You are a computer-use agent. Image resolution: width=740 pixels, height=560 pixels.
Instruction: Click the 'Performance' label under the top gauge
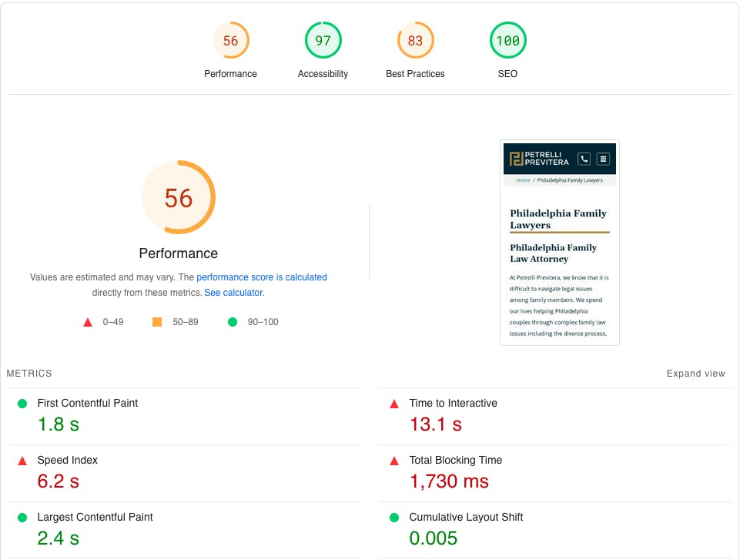[x=230, y=74]
